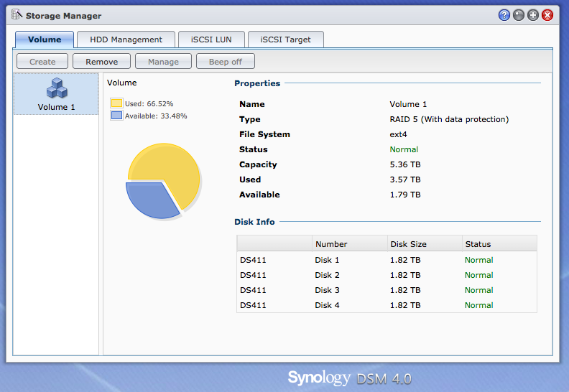Screen dimensions: 569x392
Task: Maximize window with the plus icon
Action: coord(533,15)
